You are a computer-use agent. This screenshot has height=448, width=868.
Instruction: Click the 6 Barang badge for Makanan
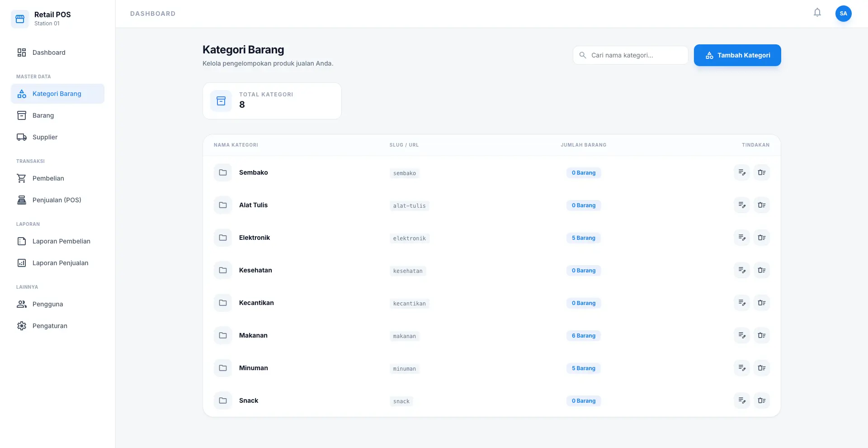pyautogui.click(x=583, y=336)
